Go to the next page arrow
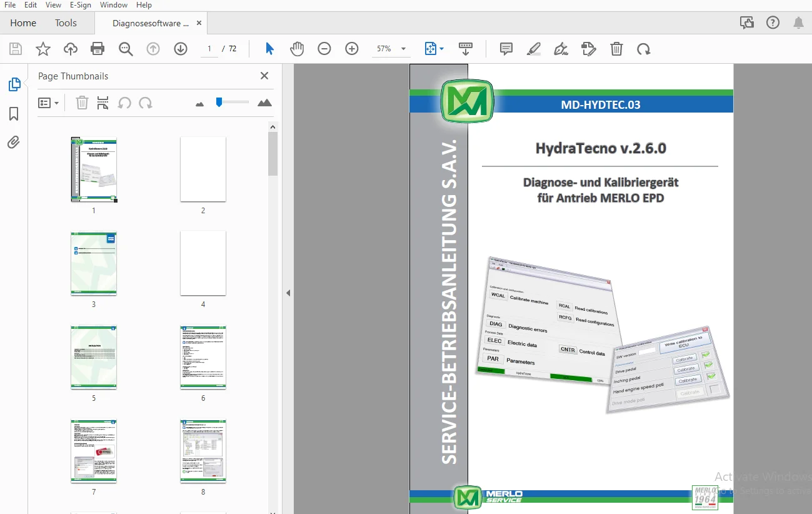Screen dimensions: 812x514 tap(181, 49)
